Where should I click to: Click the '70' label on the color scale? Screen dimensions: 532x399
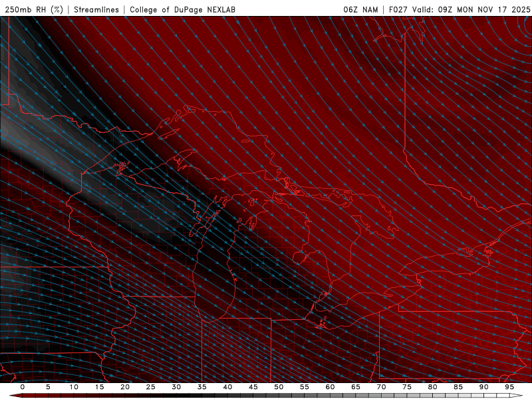(x=381, y=387)
